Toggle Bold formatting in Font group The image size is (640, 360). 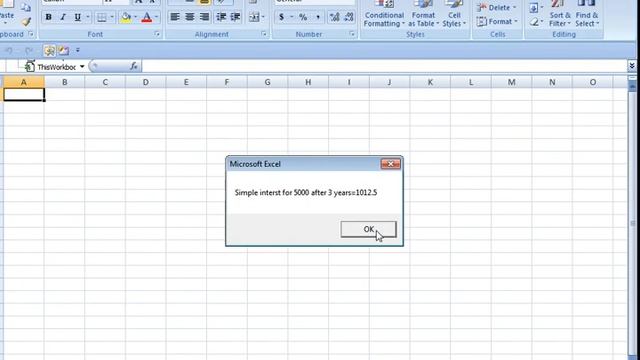coord(49,18)
